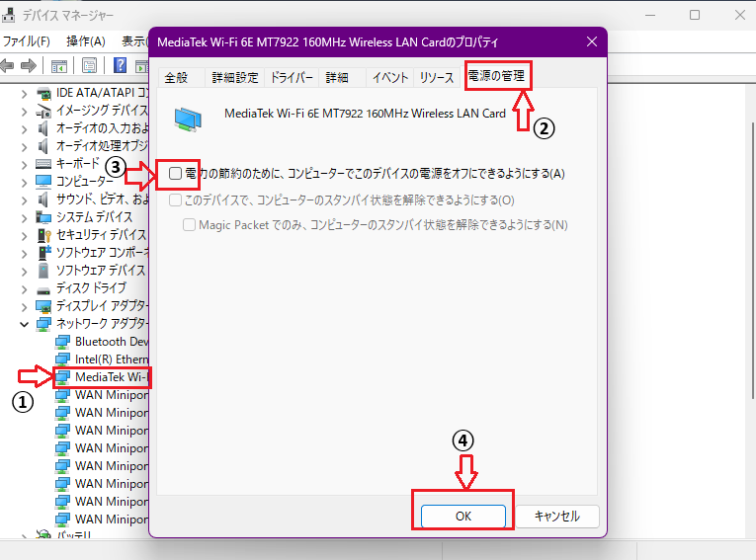Click the display adapter category icon
The height and width of the screenshot is (560, 756).
43,306
